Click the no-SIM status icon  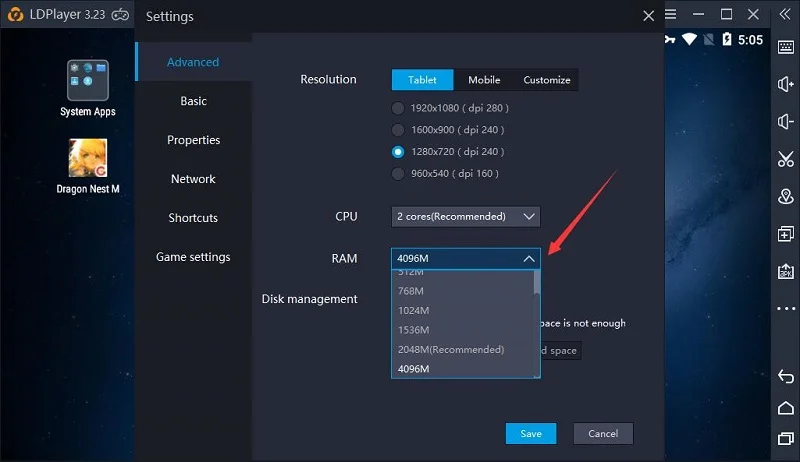coord(709,39)
